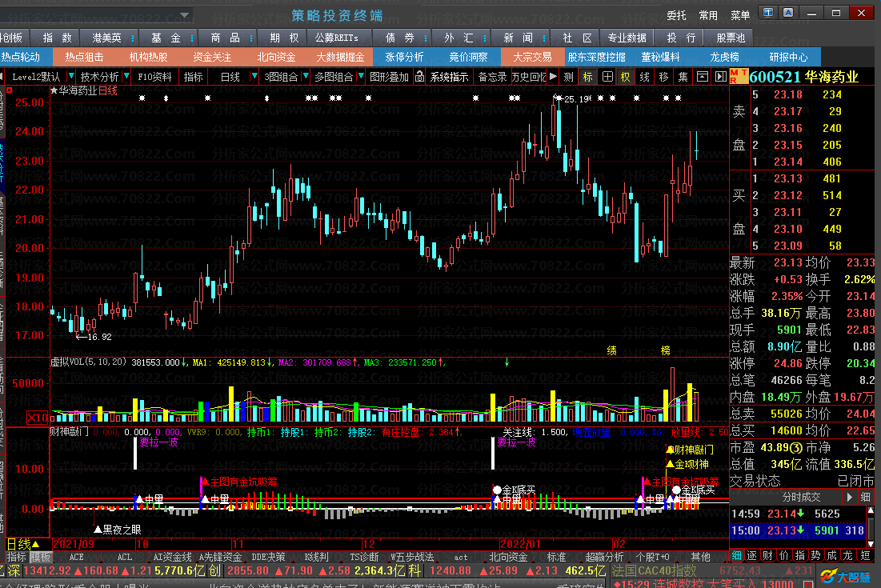Click the arrow button beside 分时成交
881x588 pixels.
pos(850,497)
